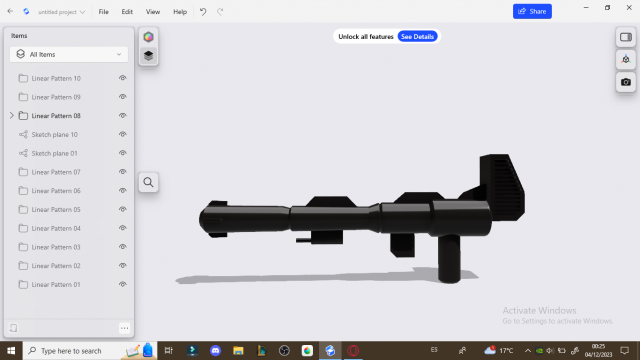Toggle visibility of Linear Pattern 08
The height and width of the screenshot is (360, 640).
point(122,116)
